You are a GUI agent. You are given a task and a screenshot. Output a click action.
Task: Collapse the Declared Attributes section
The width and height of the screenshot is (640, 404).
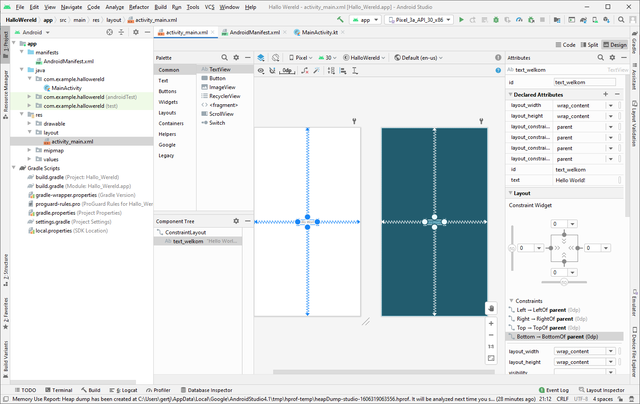tap(510, 94)
